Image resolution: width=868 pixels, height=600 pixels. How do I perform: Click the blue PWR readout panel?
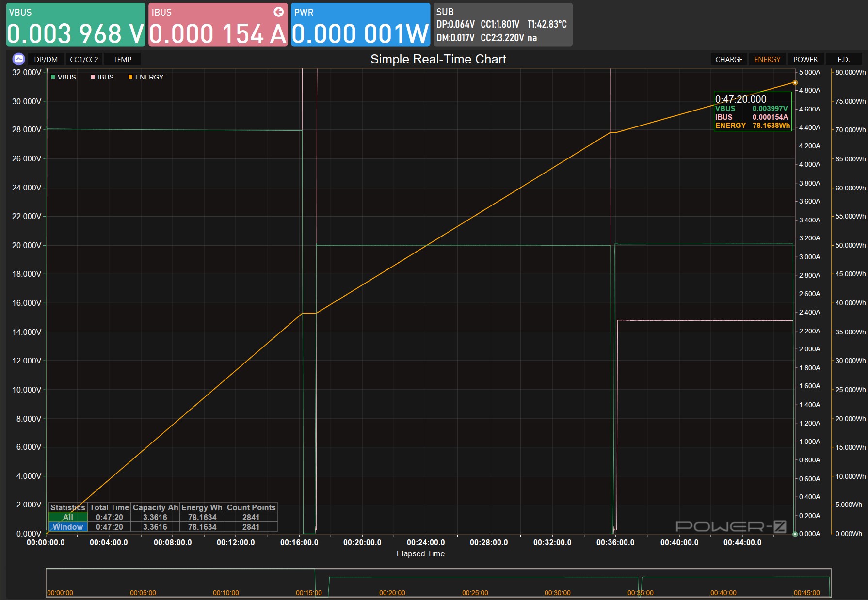[x=360, y=25]
